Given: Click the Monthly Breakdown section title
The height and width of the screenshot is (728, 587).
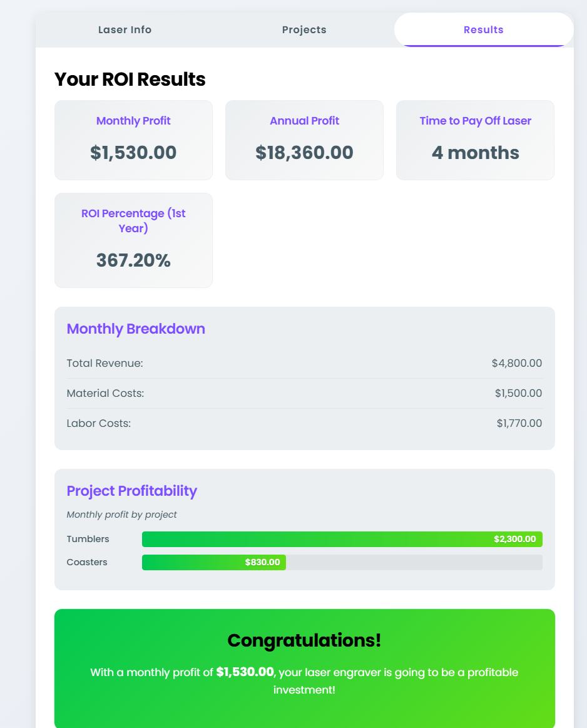Looking at the screenshot, I should pyautogui.click(x=136, y=329).
